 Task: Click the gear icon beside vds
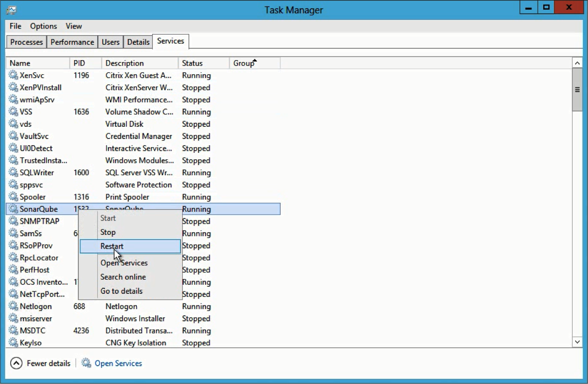14,124
